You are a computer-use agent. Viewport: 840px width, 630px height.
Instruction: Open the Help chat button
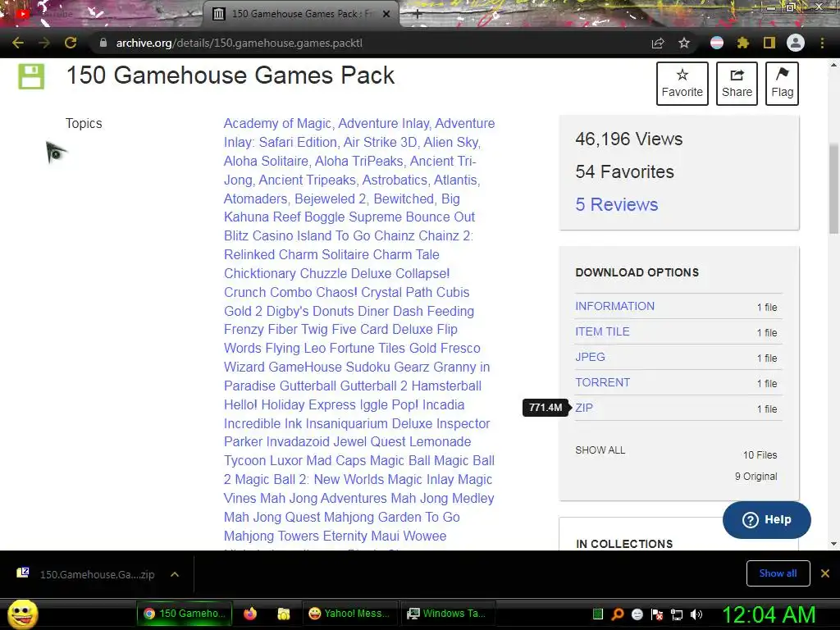pos(767,519)
